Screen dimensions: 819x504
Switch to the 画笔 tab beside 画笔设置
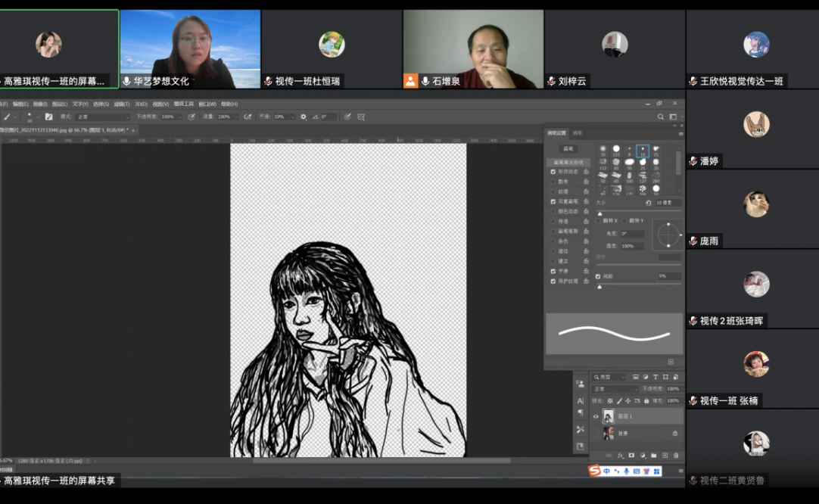578,133
